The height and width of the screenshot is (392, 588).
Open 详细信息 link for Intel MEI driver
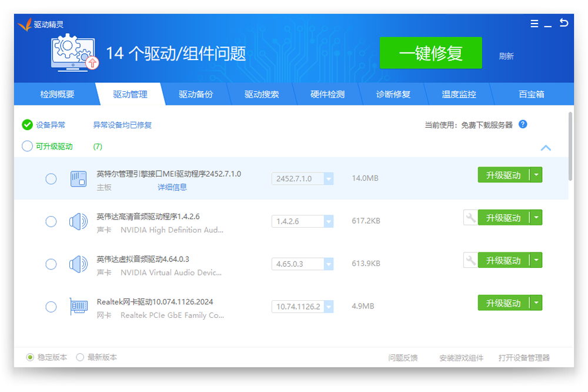[172, 187]
